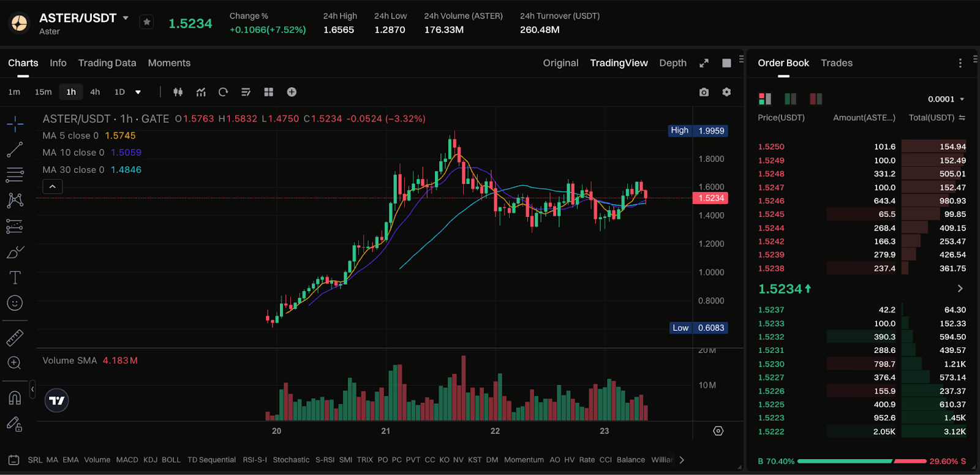Click the favorite star icon next to ASTER/USDT
The width and height of the screenshot is (980, 475).
point(146,22)
